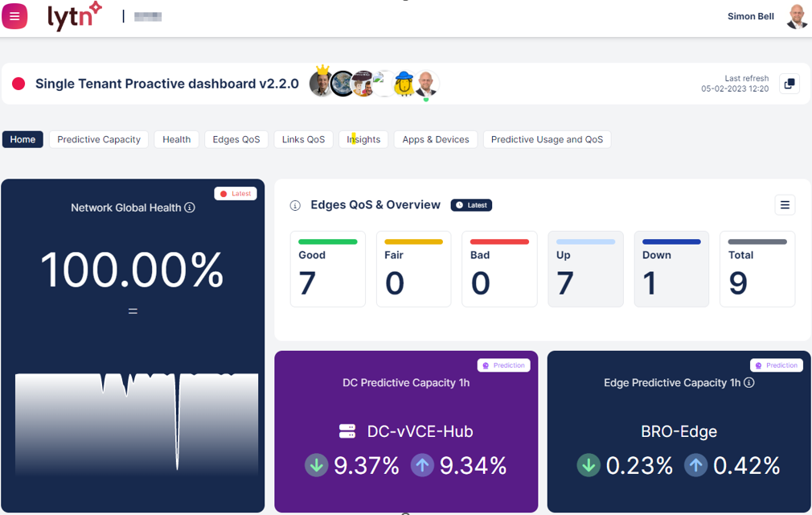Click the crowned user avatar
This screenshot has width=812, height=515.
[x=322, y=84]
